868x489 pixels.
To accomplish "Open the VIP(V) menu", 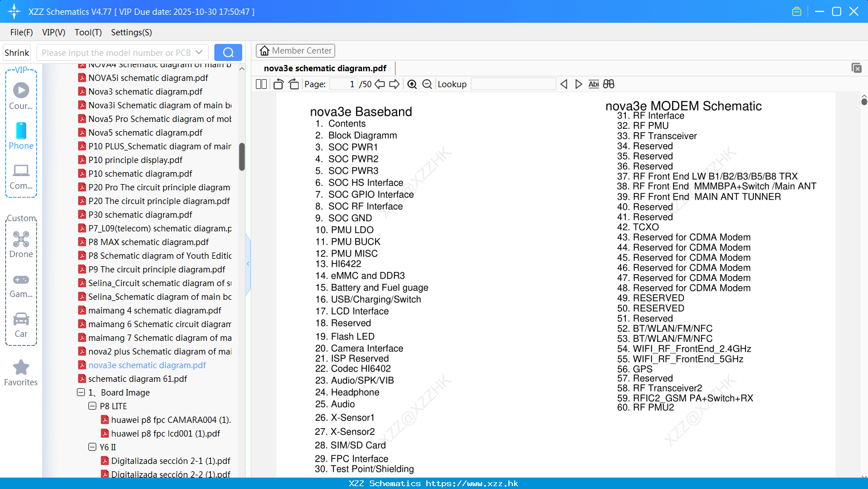I will coord(54,32).
